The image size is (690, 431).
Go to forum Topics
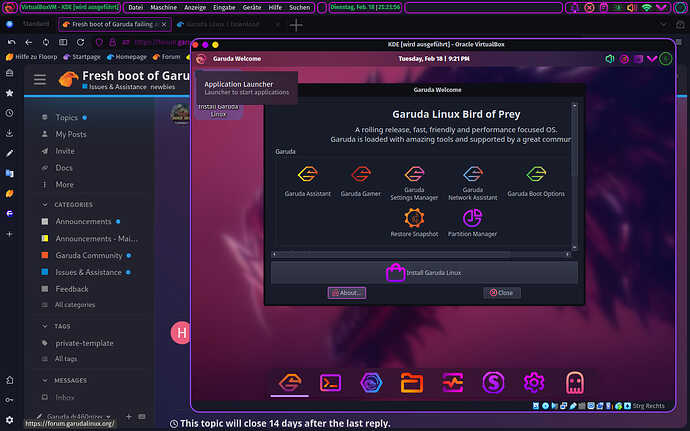[66, 118]
